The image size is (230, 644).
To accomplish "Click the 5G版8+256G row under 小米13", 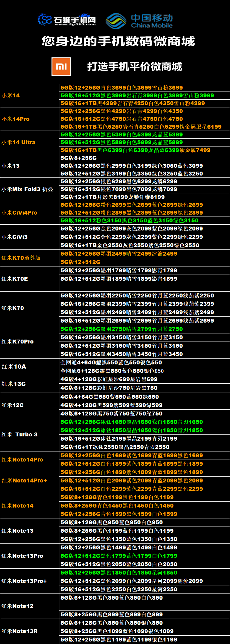I will tap(144, 158).
